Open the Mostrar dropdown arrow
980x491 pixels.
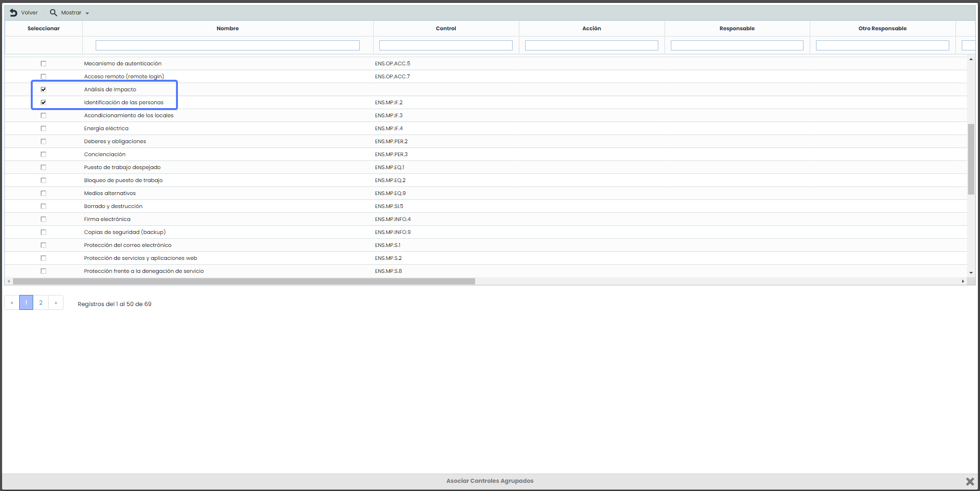87,13
